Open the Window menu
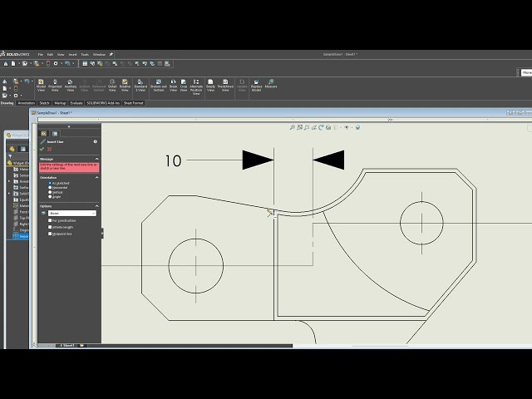This screenshot has width=532, height=399. [x=99, y=55]
